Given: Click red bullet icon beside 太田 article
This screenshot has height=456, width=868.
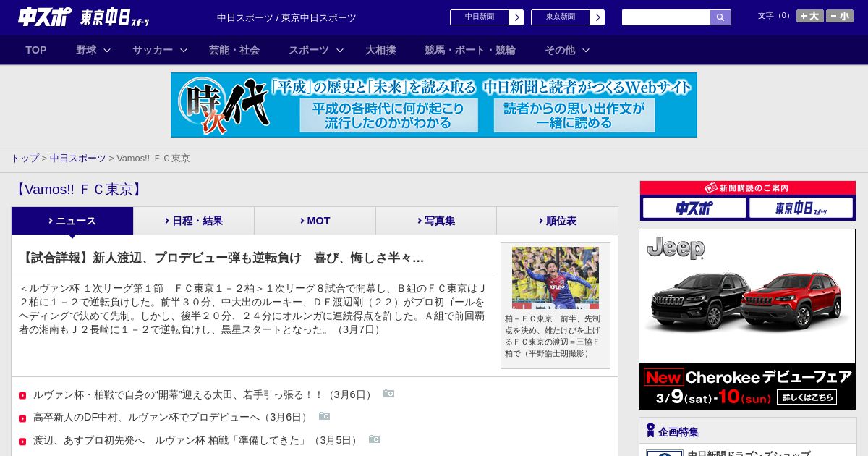Looking at the screenshot, I should pyautogui.click(x=22, y=395).
